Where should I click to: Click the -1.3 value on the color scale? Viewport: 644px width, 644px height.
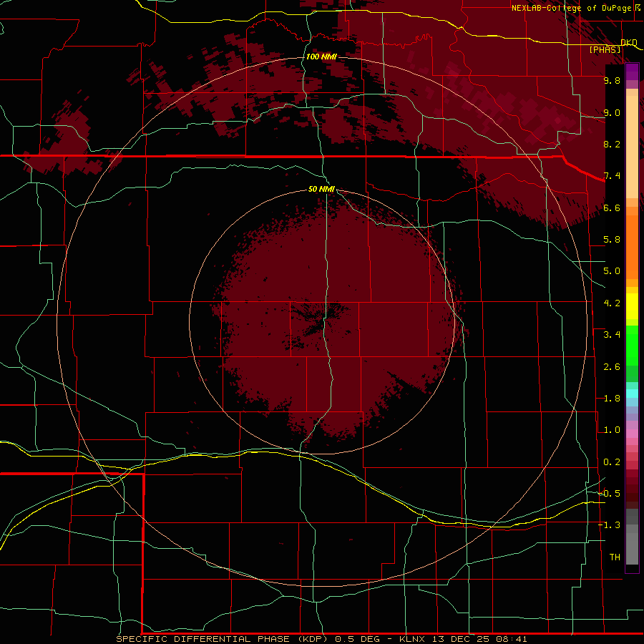tap(610, 525)
